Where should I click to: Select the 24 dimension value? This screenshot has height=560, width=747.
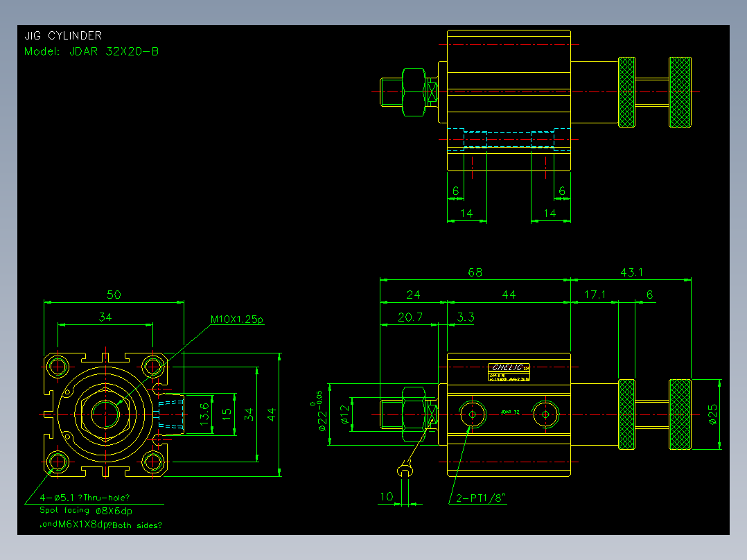click(x=413, y=295)
